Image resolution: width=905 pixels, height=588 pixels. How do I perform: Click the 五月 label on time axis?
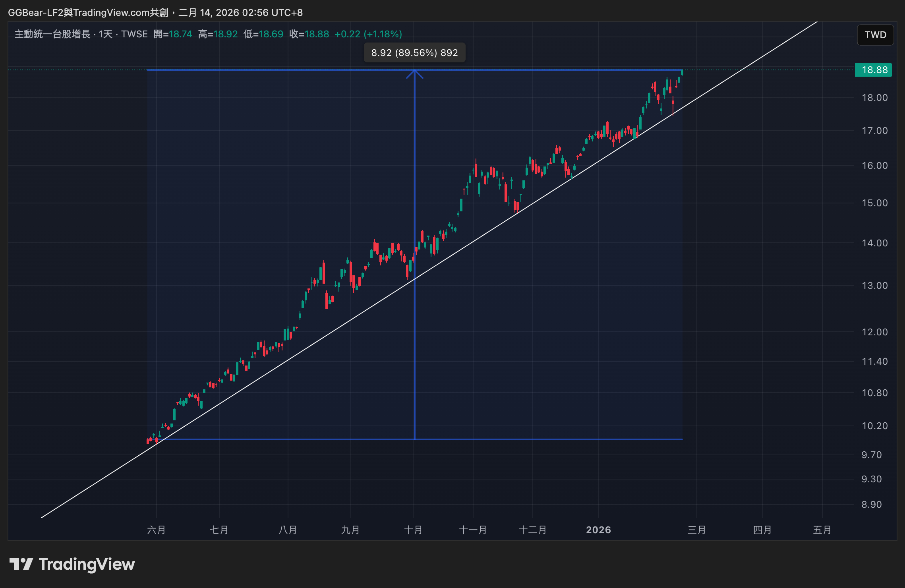tap(822, 530)
